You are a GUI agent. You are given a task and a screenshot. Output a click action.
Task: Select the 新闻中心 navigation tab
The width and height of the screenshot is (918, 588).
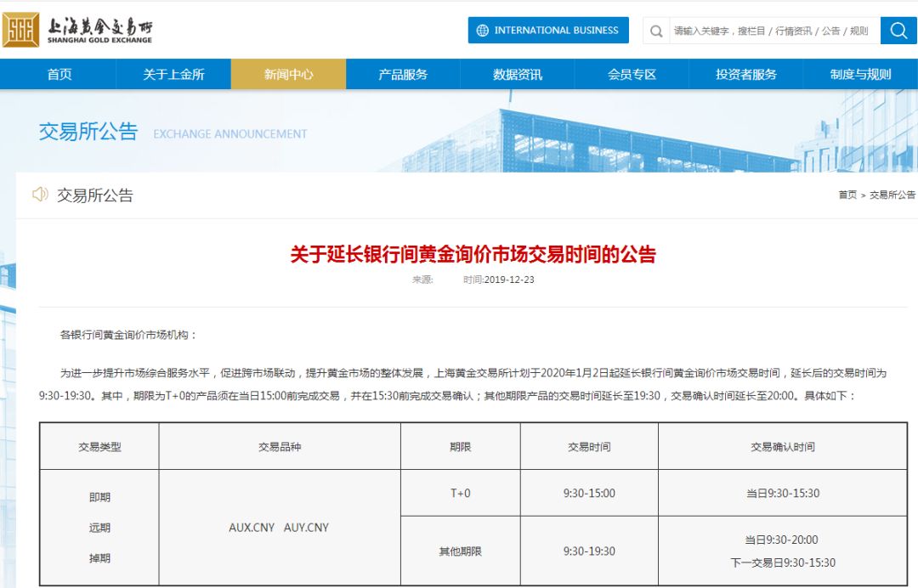(x=288, y=75)
